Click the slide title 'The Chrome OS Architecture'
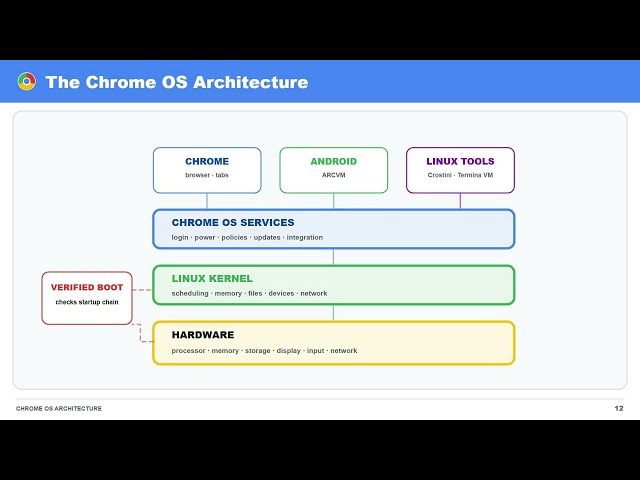This screenshot has height=480, width=640. 177,82
